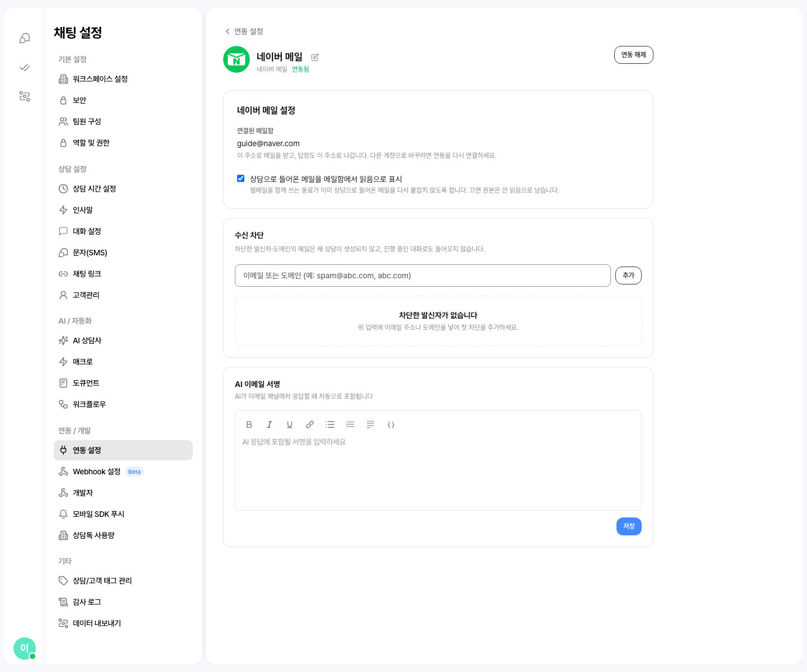This screenshot has width=807, height=672.
Task: Open 워크플로우 settings
Action: point(123,404)
